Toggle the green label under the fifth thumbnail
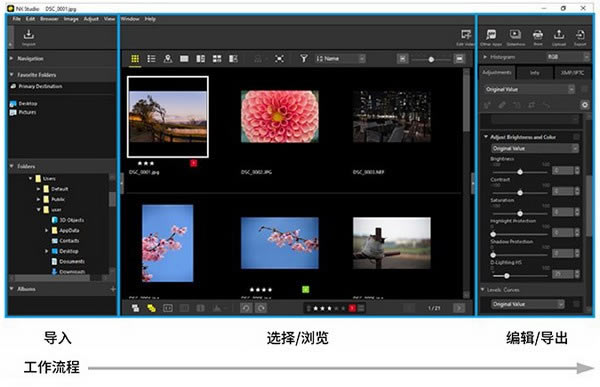Image resolution: width=600 pixels, height=387 pixels. click(305, 289)
